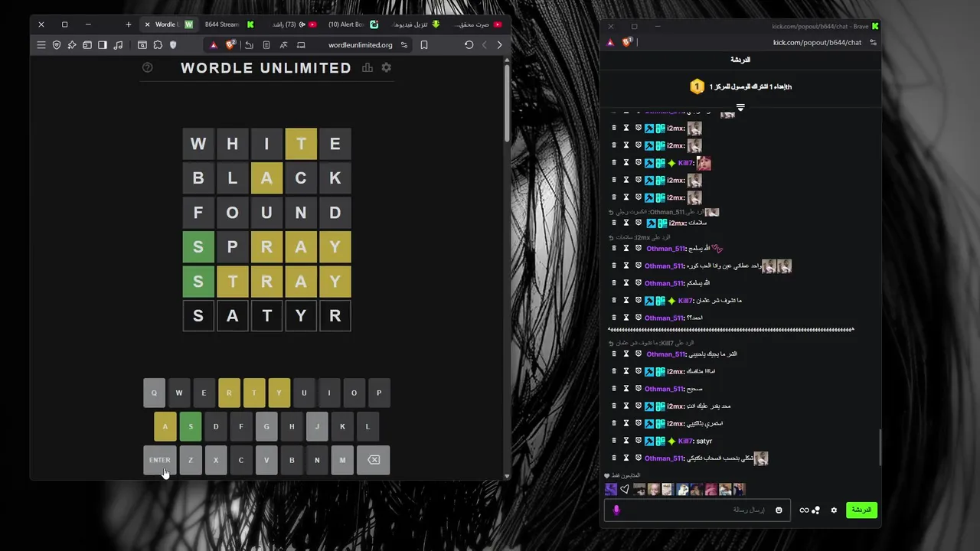Switch to the video download tab
Image resolution: width=980 pixels, height=551 pixels.
coord(414,24)
